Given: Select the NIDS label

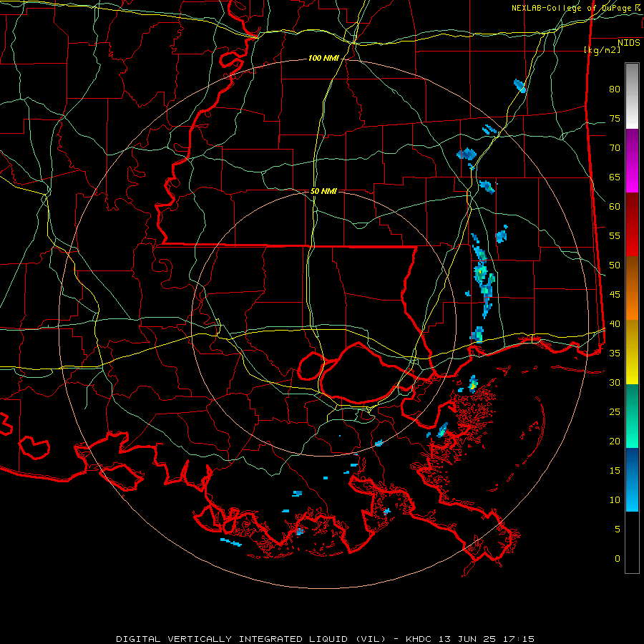Looking at the screenshot, I should point(629,42).
